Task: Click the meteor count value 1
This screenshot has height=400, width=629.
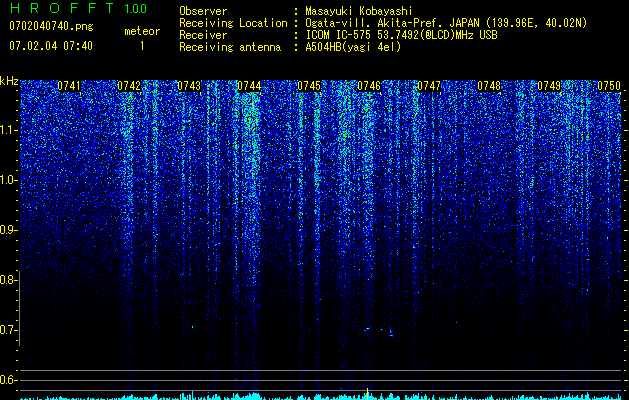Action: click(x=142, y=46)
